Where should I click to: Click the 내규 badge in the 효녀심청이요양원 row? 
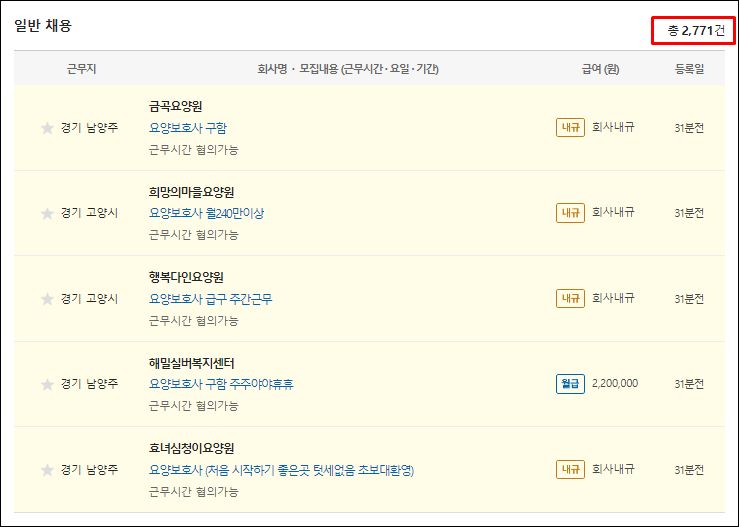[570, 470]
